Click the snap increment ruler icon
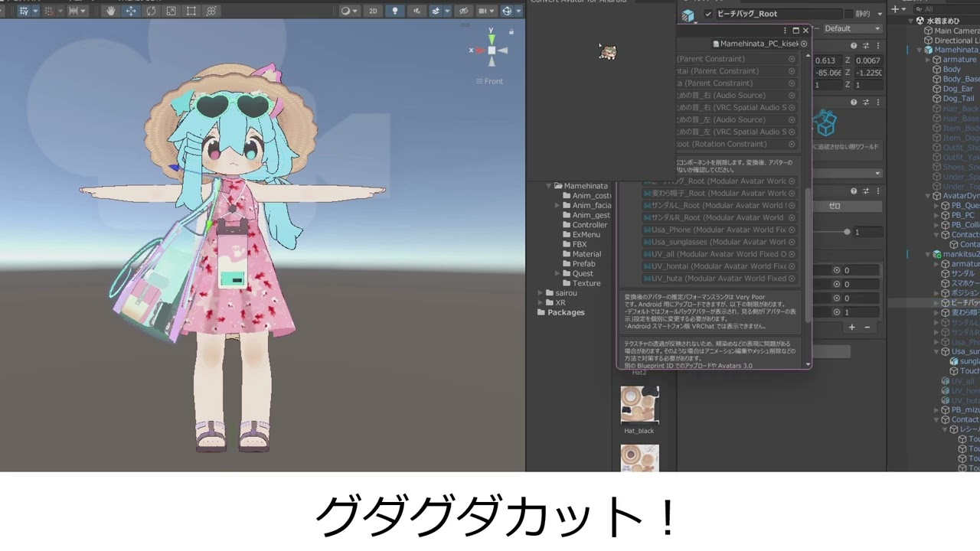The width and height of the screenshot is (980, 551). pos(74,11)
